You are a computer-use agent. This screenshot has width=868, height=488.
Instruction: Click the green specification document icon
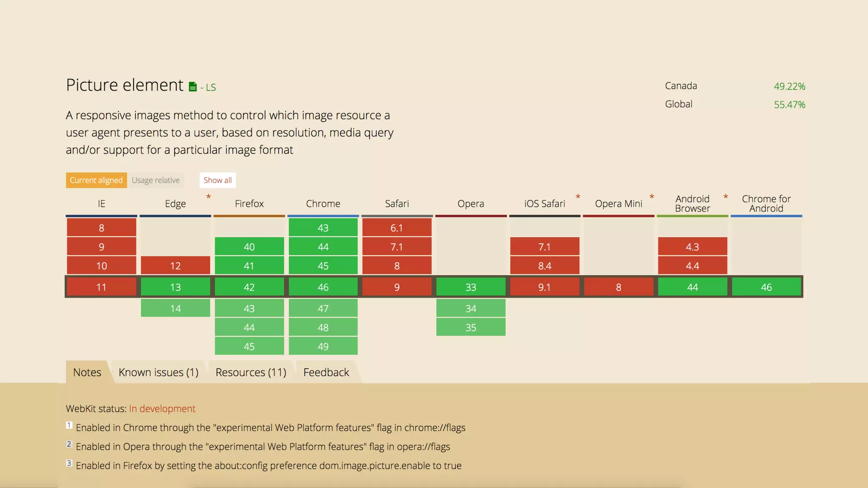pos(193,87)
